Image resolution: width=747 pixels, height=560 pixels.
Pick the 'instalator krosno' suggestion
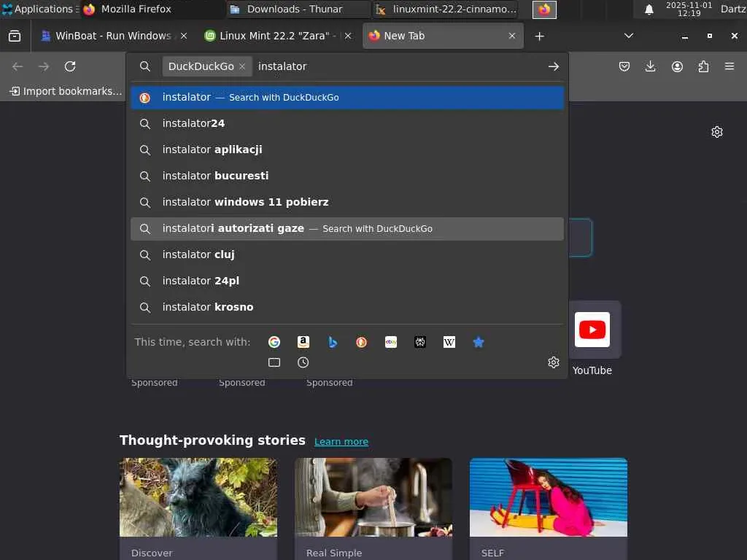click(347, 308)
